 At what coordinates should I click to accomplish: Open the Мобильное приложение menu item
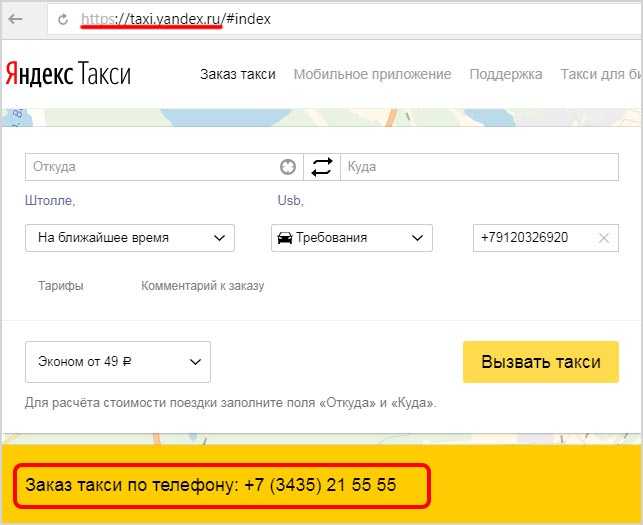pos(372,74)
